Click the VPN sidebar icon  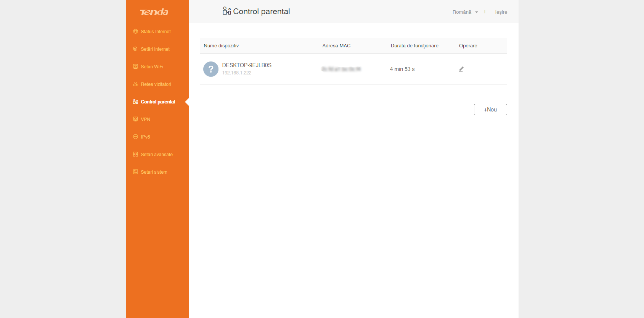[135, 119]
